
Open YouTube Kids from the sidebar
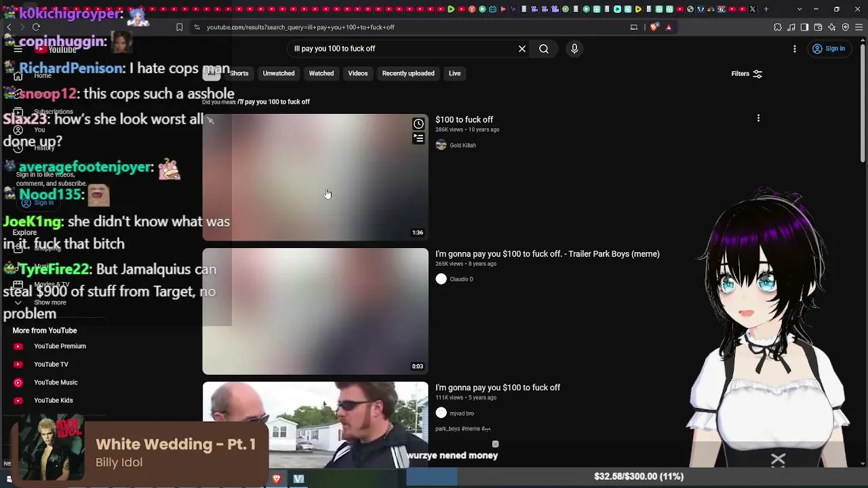click(53, 401)
